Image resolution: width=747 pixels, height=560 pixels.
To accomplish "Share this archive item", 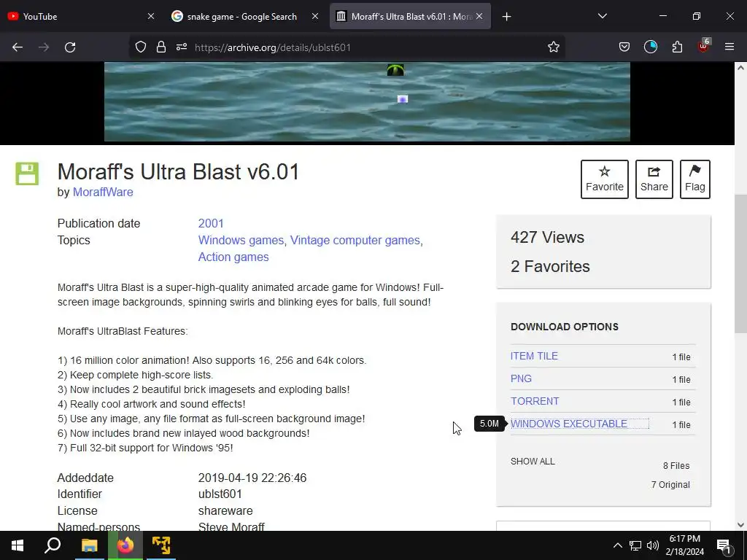I will 654,179.
